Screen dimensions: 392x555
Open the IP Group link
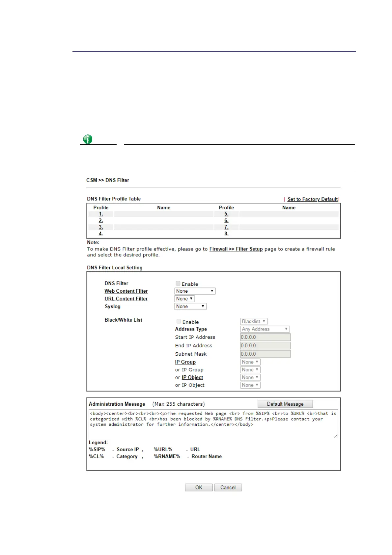[x=185, y=362]
